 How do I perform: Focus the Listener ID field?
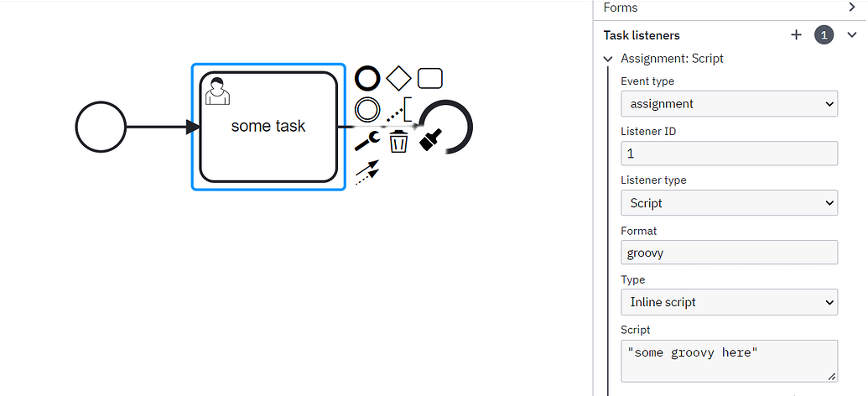click(729, 154)
